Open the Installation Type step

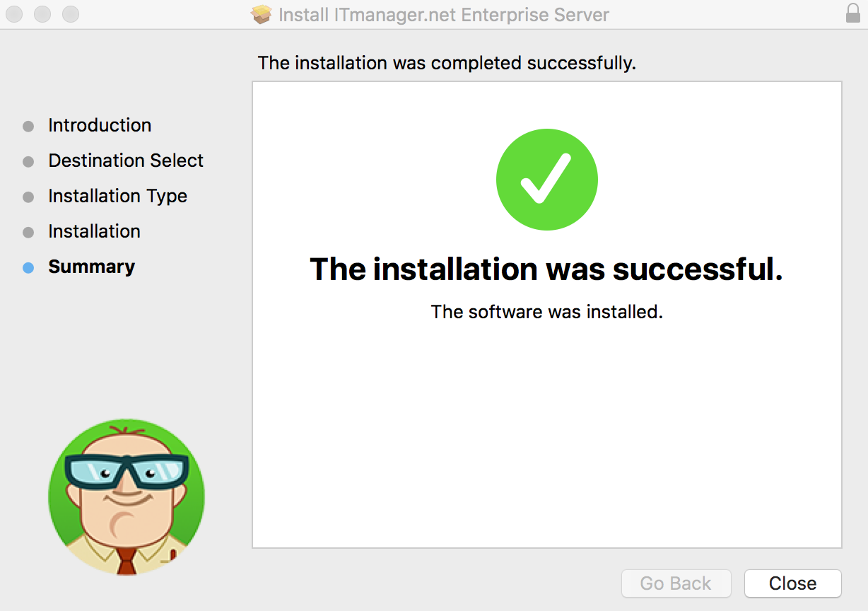[x=117, y=196]
